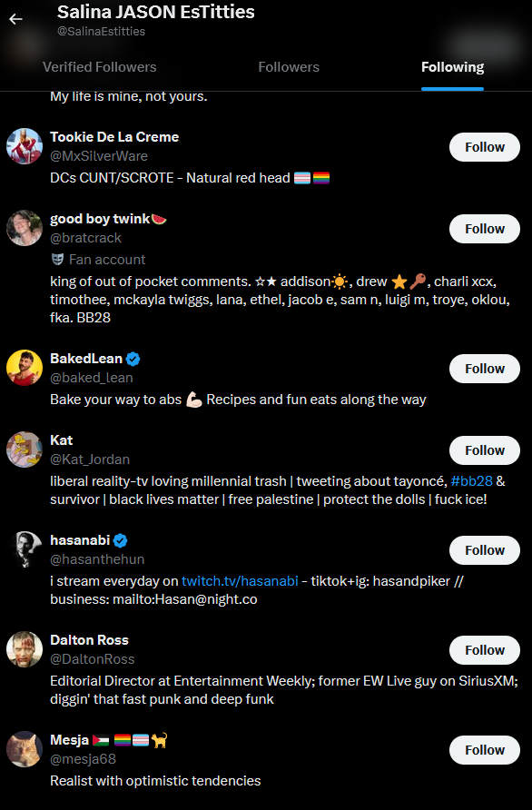Switch to the Followers tab

click(289, 67)
